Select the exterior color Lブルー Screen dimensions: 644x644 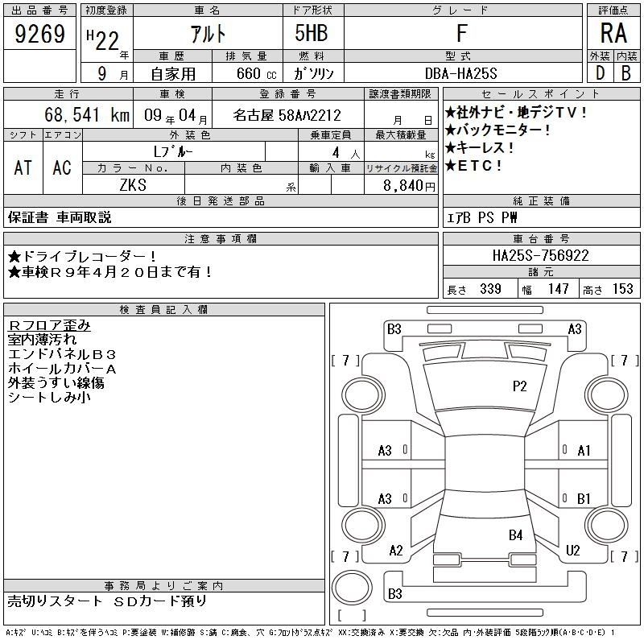(173, 151)
